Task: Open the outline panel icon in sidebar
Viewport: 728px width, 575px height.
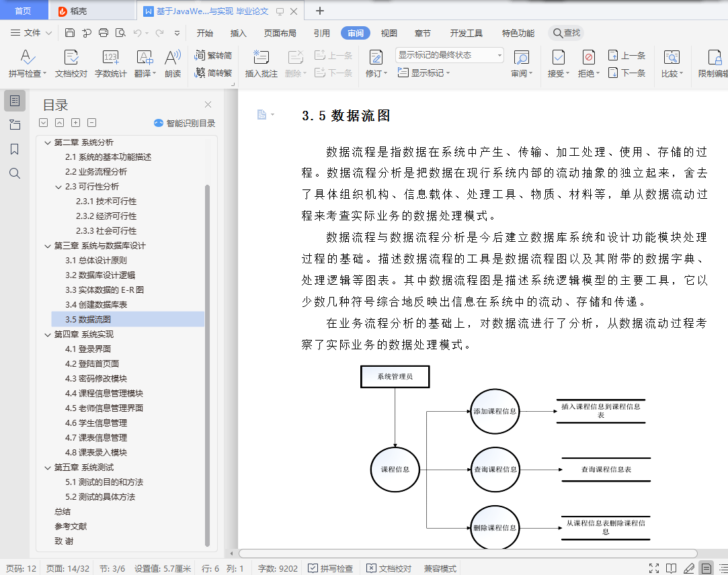Action: tap(14, 101)
